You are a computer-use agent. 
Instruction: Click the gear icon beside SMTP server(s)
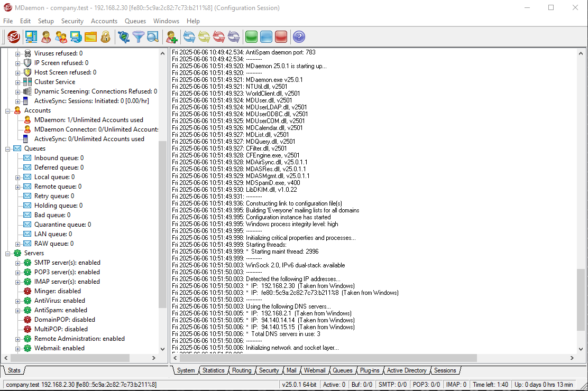click(27, 263)
